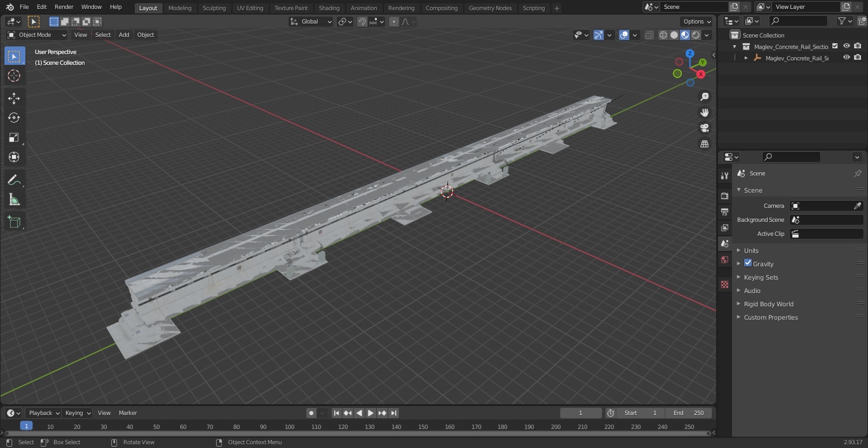
Task: Open the Keying popover
Action: [77, 413]
